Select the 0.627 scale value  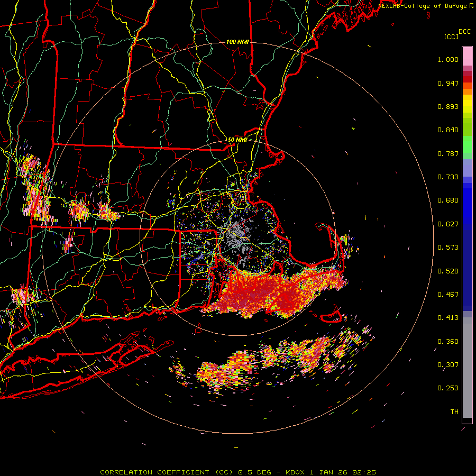[448, 224]
